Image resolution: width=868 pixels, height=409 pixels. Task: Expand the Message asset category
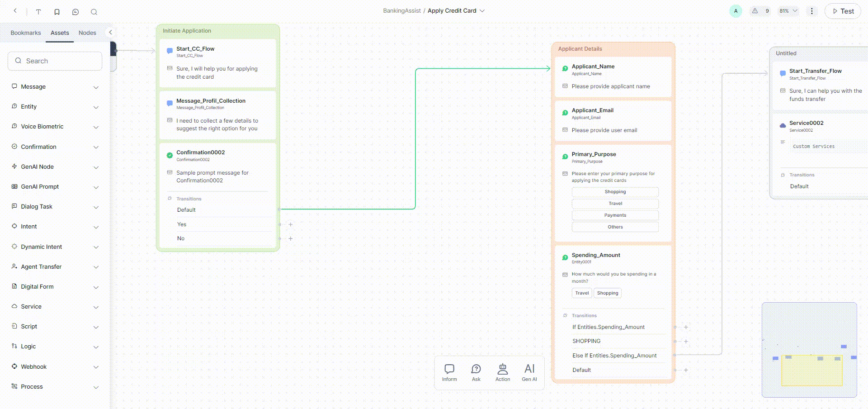coord(96,87)
